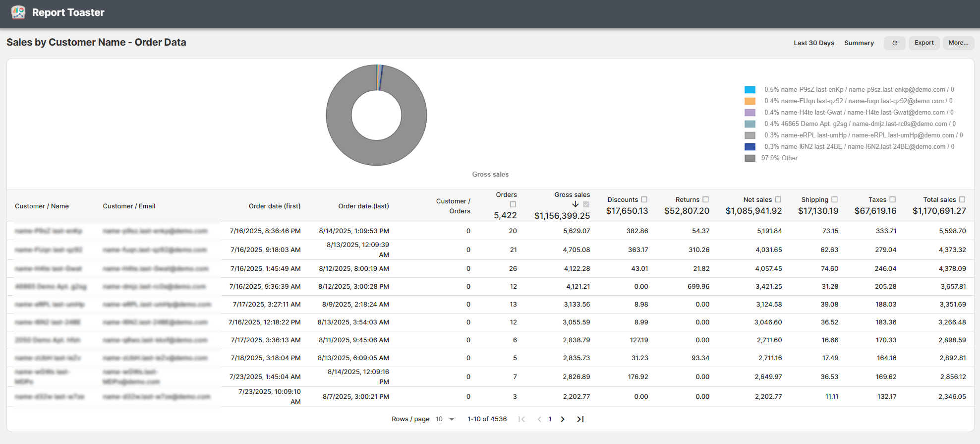This screenshot has height=444, width=980.
Task: Jump to the last page icon
Action: 580,419
